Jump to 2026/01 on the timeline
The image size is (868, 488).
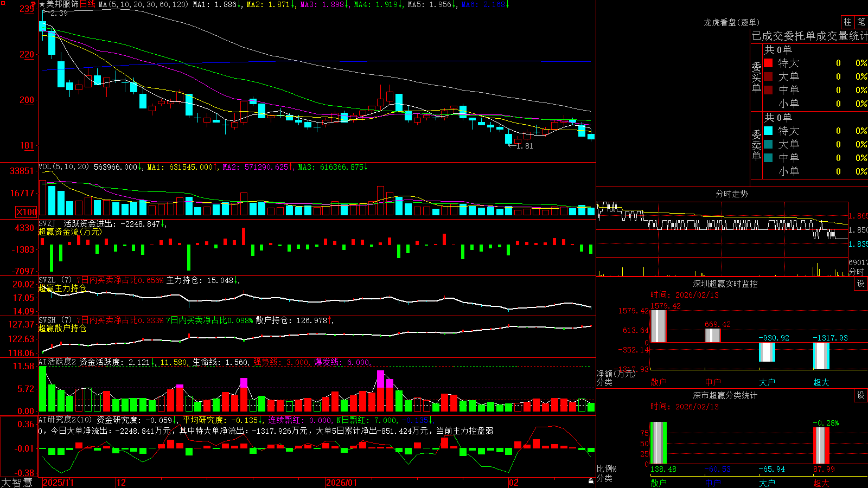341,483
